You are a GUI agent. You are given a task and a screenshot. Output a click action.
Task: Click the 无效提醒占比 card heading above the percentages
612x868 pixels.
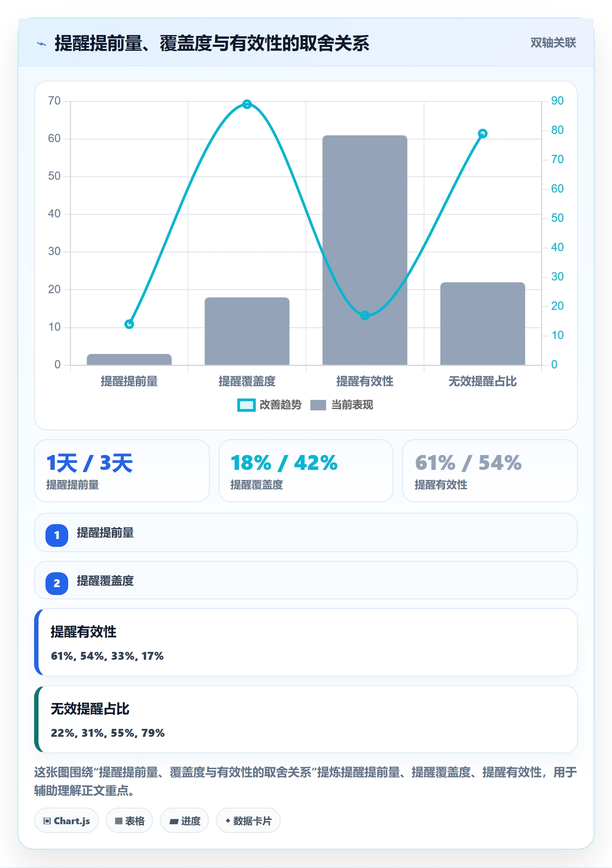(90, 709)
